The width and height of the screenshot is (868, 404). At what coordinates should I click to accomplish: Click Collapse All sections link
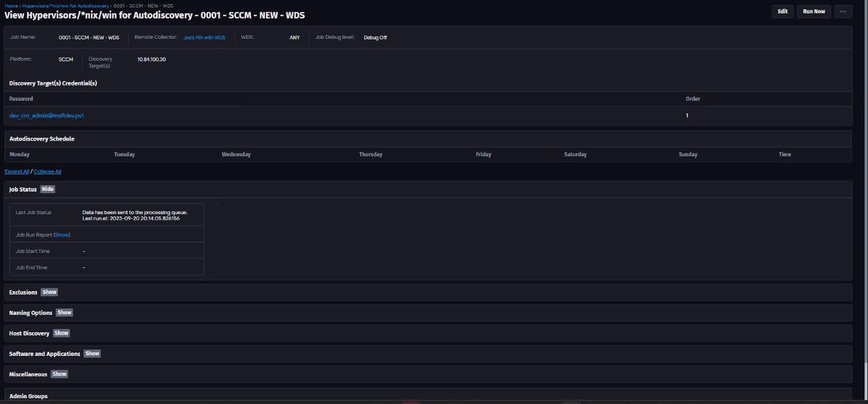pos(48,171)
